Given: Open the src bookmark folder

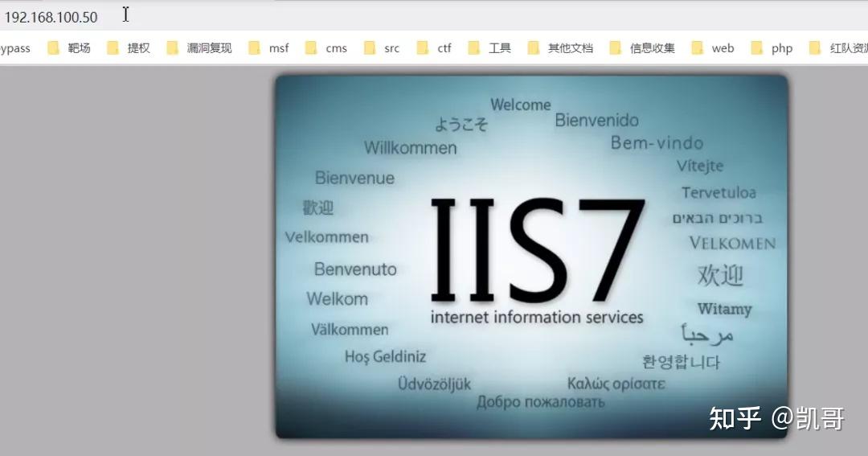Looking at the screenshot, I should [382, 48].
